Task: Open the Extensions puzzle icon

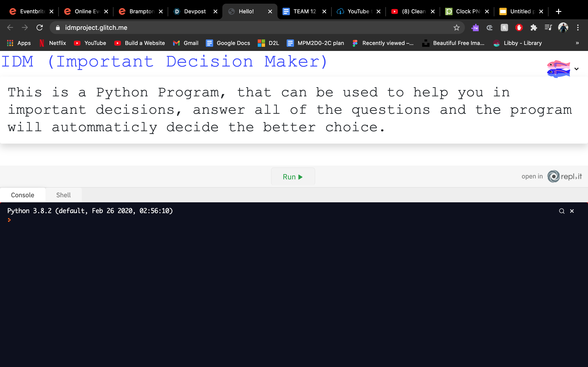Action: pyautogui.click(x=534, y=28)
